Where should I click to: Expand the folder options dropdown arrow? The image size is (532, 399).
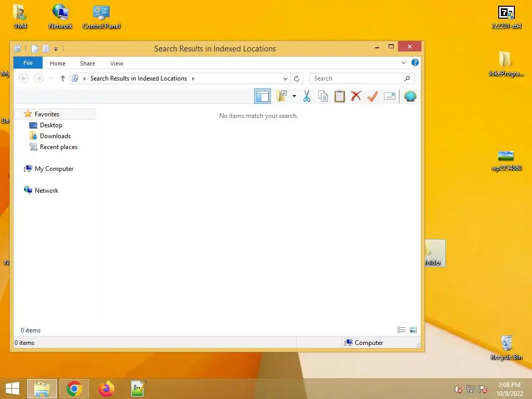(x=294, y=96)
